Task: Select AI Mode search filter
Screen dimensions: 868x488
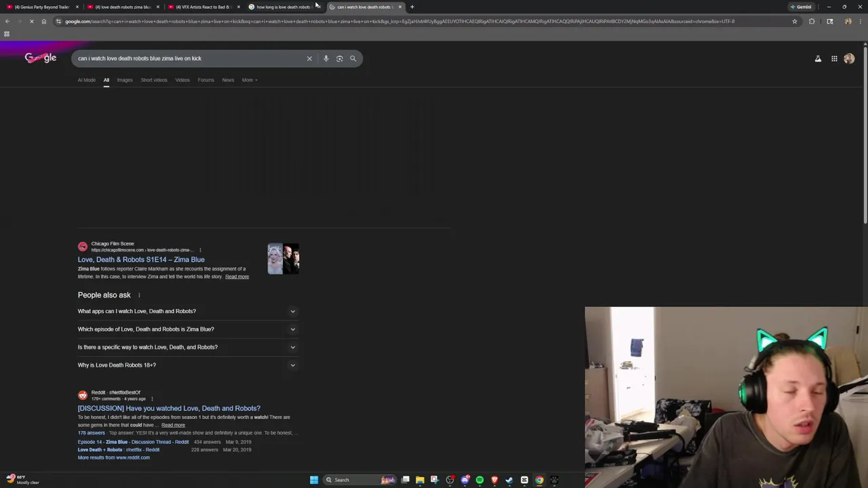Action: click(x=87, y=80)
